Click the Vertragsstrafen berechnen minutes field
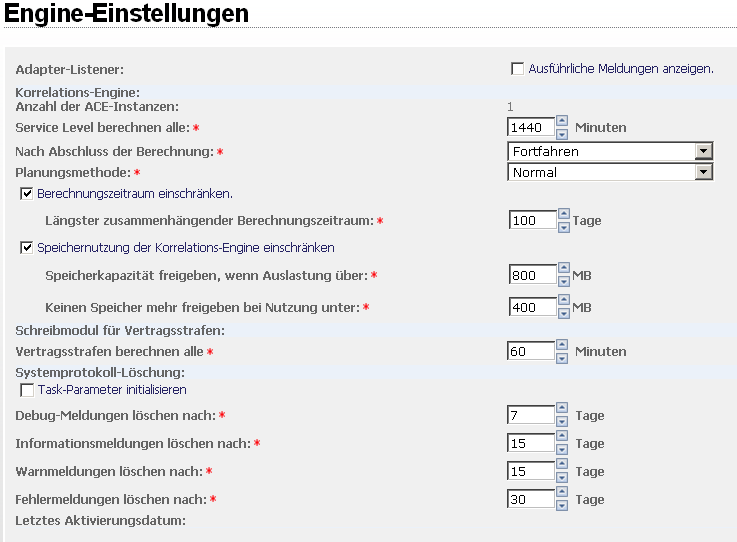 coord(532,351)
